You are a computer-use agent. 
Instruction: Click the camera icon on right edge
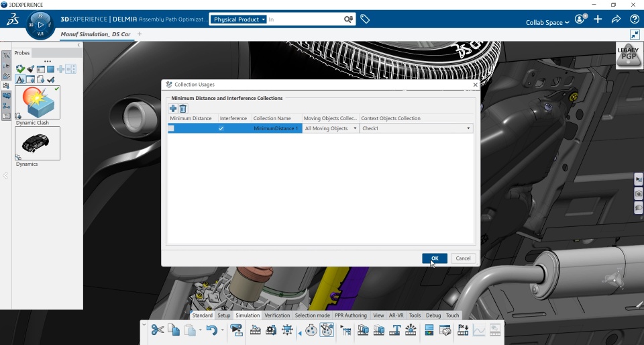click(638, 193)
